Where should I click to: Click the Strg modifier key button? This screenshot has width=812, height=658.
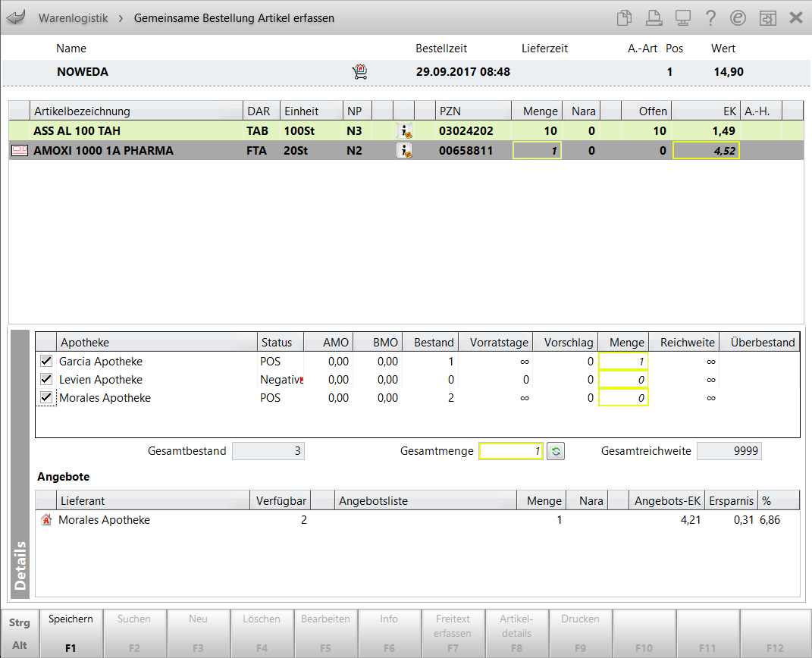tap(20, 622)
